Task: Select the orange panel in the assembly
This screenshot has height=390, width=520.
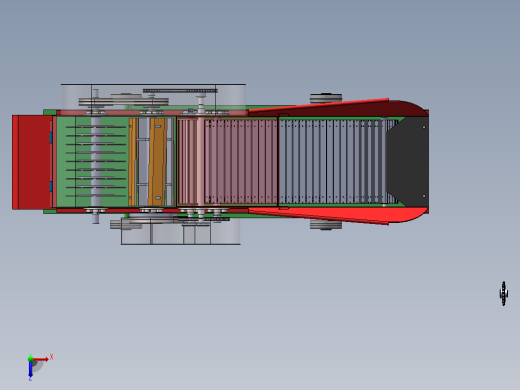Action: 157,162
